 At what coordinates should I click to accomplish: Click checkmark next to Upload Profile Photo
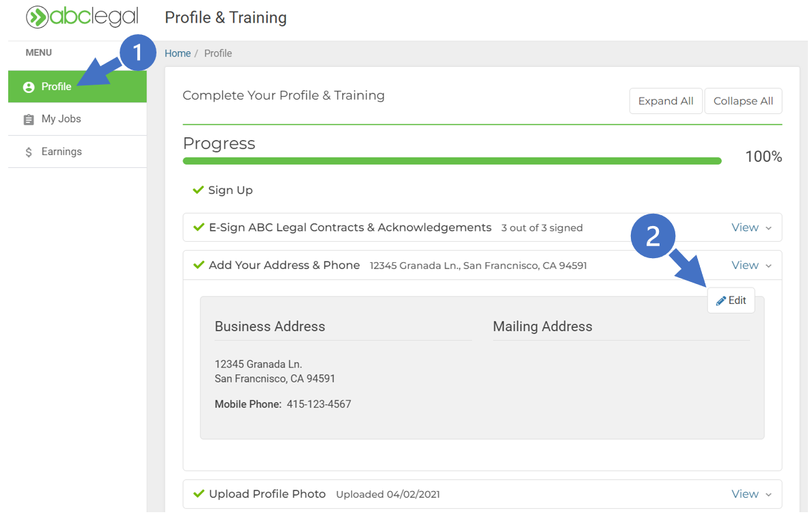click(199, 494)
